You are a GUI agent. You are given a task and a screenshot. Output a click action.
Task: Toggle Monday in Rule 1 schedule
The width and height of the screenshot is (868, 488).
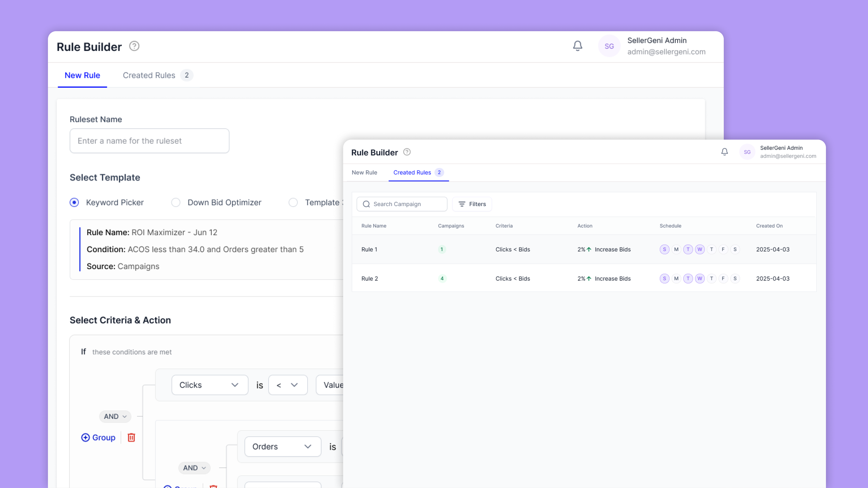[676, 250]
